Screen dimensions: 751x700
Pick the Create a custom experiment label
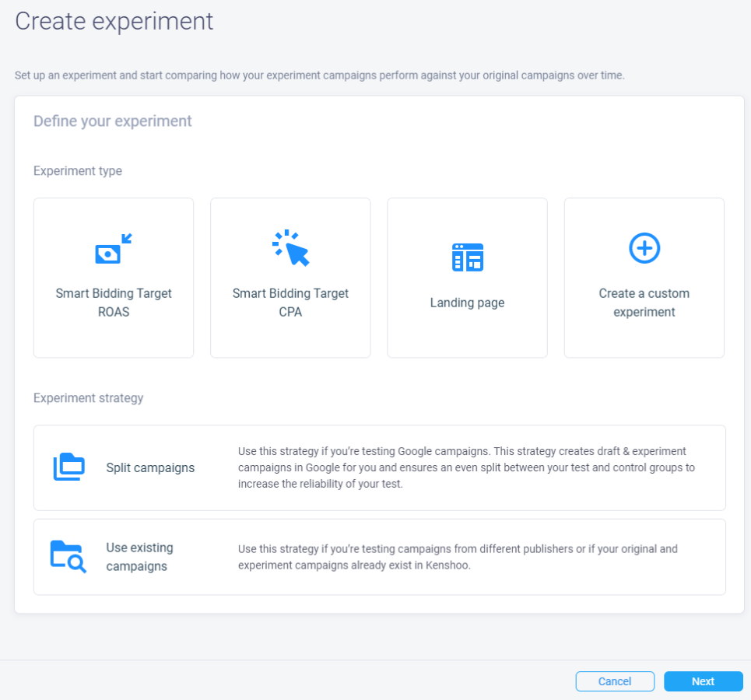[644, 303]
